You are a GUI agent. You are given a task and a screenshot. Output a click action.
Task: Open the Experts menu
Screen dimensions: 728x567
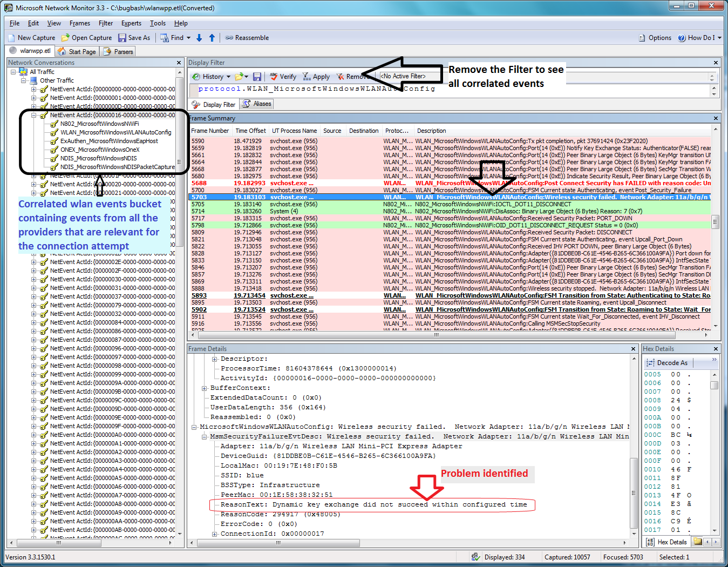click(131, 23)
